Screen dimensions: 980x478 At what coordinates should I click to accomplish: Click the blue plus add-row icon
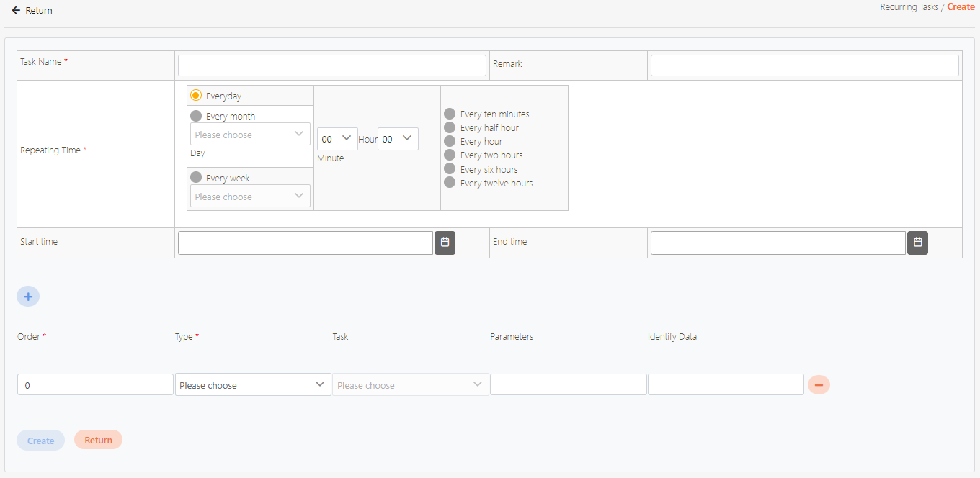[28, 296]
